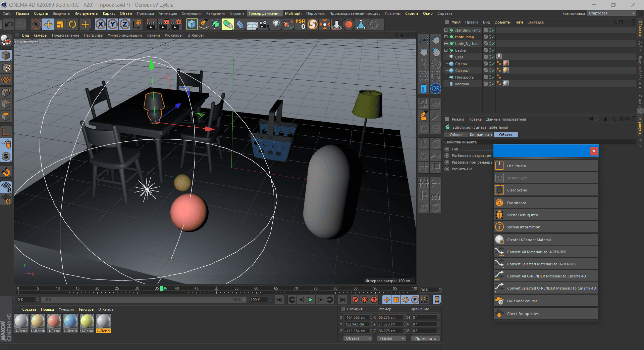Screen dimensions: 644x350
Task: Open the Spline pen tool
Action: (x=204, y=24)
